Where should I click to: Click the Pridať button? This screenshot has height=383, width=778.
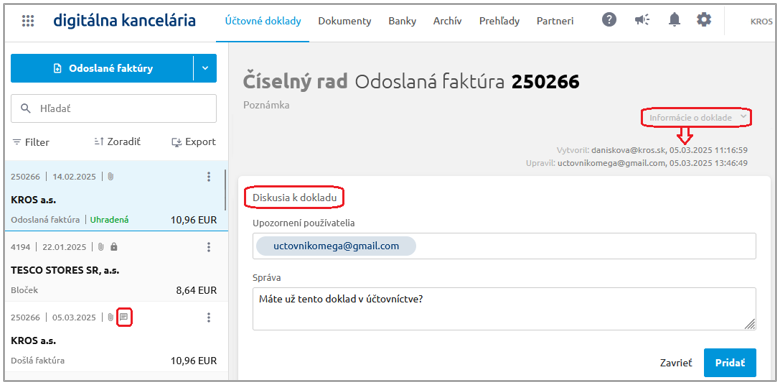(730, 363)
